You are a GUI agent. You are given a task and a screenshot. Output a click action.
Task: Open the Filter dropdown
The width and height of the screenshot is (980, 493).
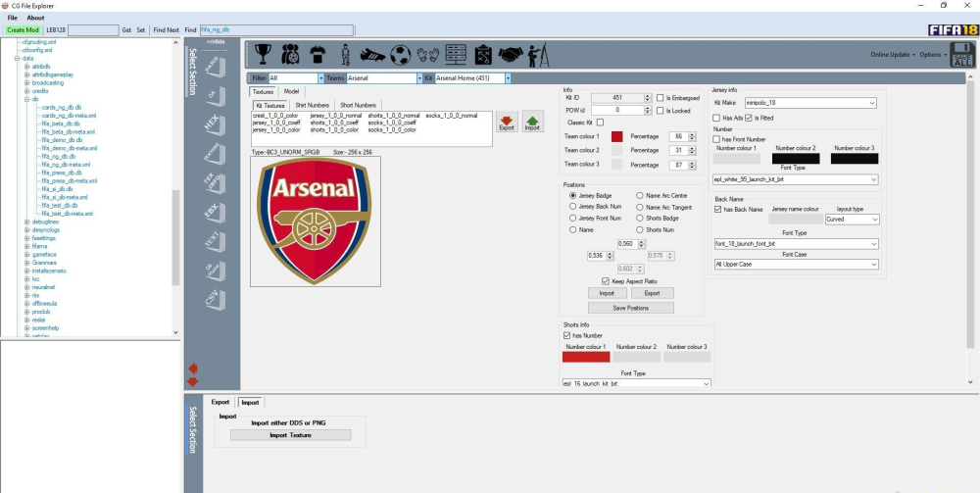coord(321,78)
